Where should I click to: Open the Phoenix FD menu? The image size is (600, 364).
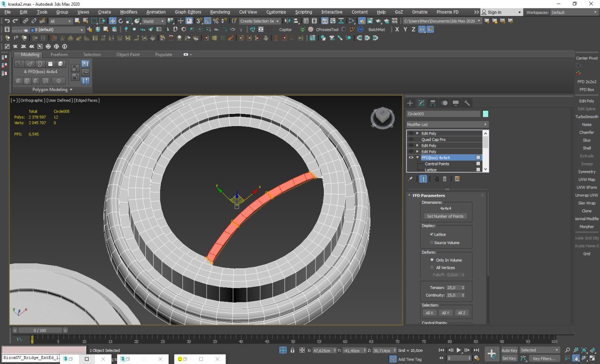pos(447,12)
